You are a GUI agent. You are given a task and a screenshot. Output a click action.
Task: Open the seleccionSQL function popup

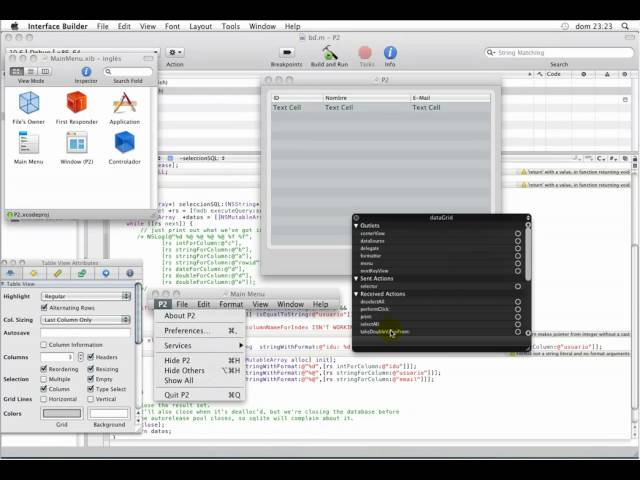click(x=202, y=158)
